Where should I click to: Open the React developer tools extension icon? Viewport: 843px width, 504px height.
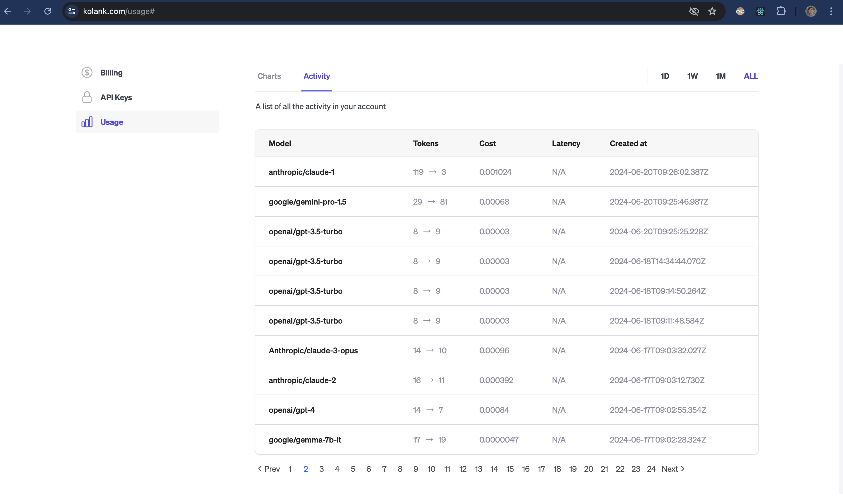(760, 11)
